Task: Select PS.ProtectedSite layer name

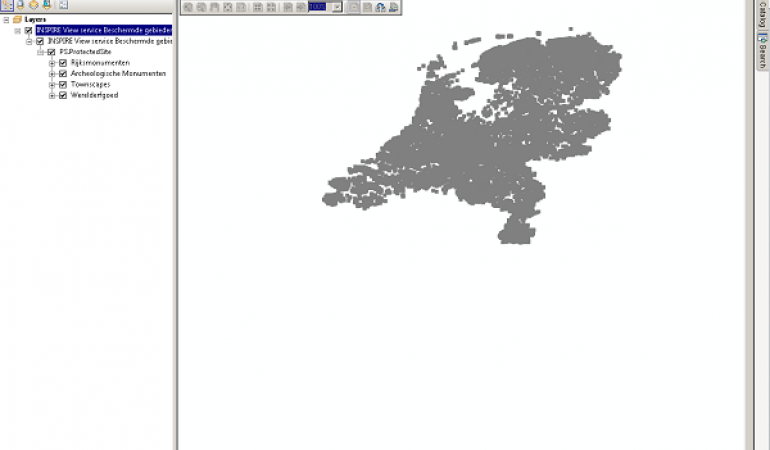Action: click(x=85, y=52)
